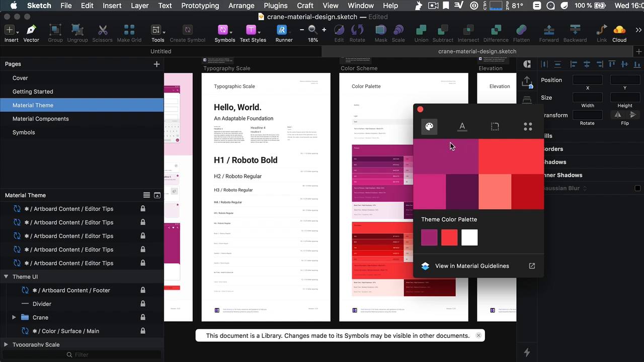Switch to the Untitled document tab
Screen dimensions: 644x362
pyautogui.click(x=160, y=51)
